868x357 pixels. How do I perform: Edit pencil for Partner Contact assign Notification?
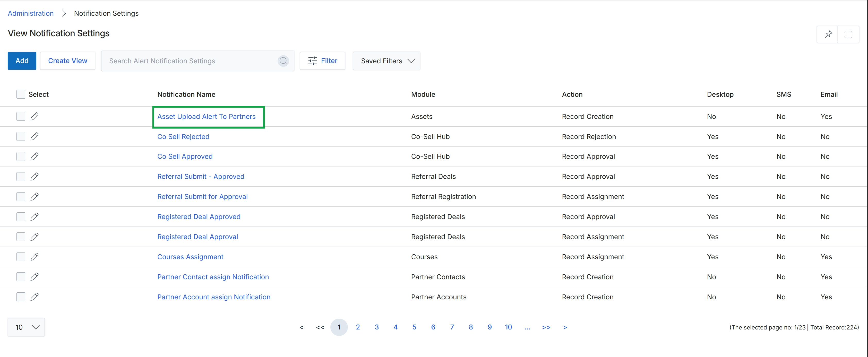(x=34, y=277)
